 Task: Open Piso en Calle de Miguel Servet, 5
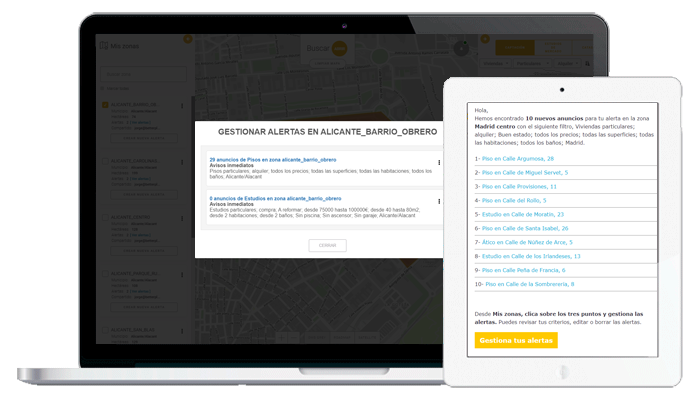click(525, 172)
